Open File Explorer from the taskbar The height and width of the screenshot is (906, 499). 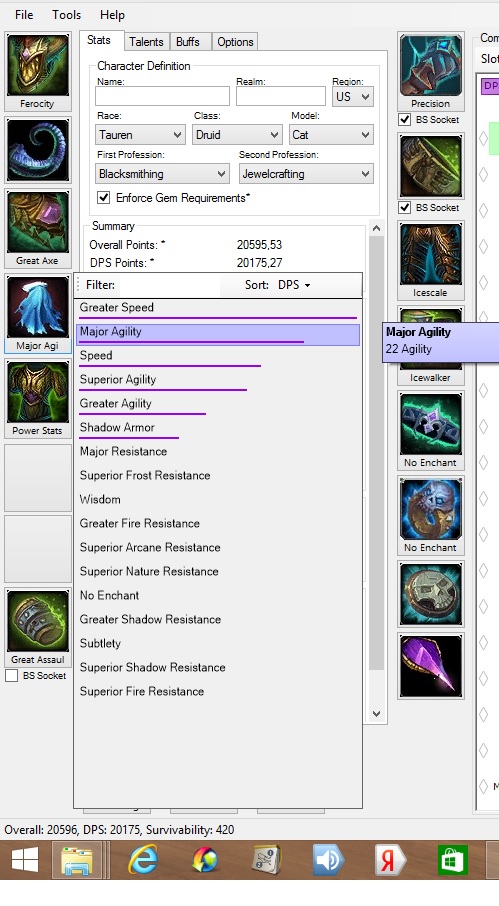point(77,860)
